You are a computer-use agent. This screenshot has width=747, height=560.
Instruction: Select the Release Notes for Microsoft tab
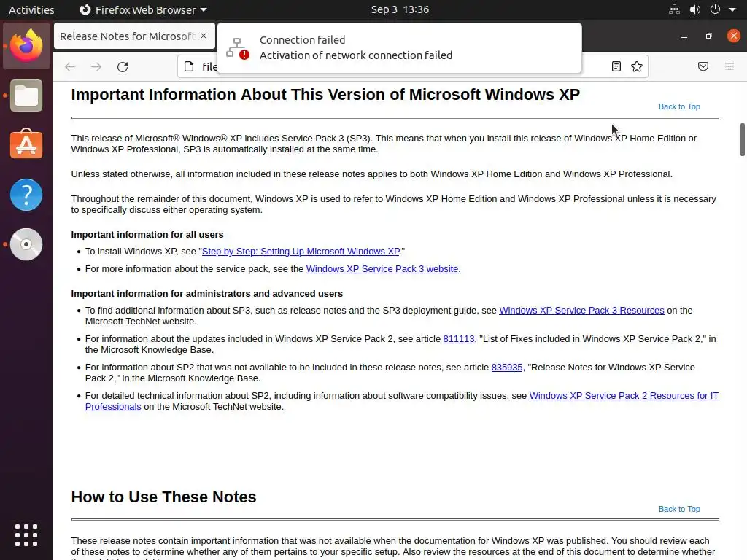(134, 36)
